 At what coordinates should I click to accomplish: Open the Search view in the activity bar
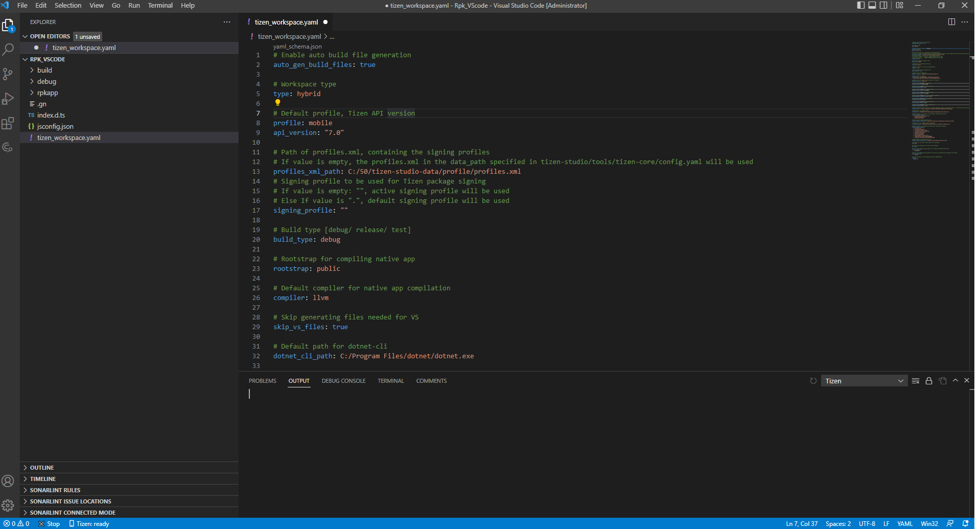[x=8, y=49]
